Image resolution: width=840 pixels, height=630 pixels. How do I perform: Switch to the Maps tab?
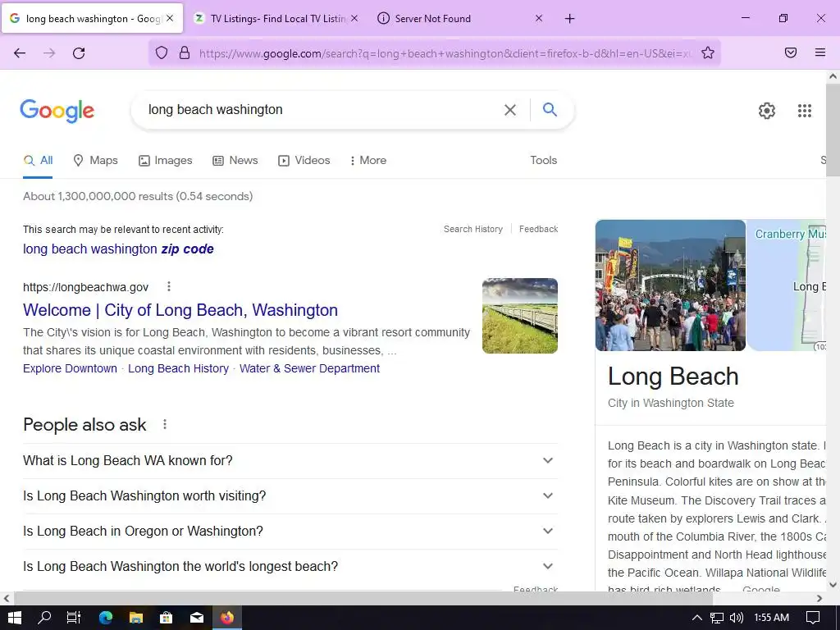pos(95,160)
